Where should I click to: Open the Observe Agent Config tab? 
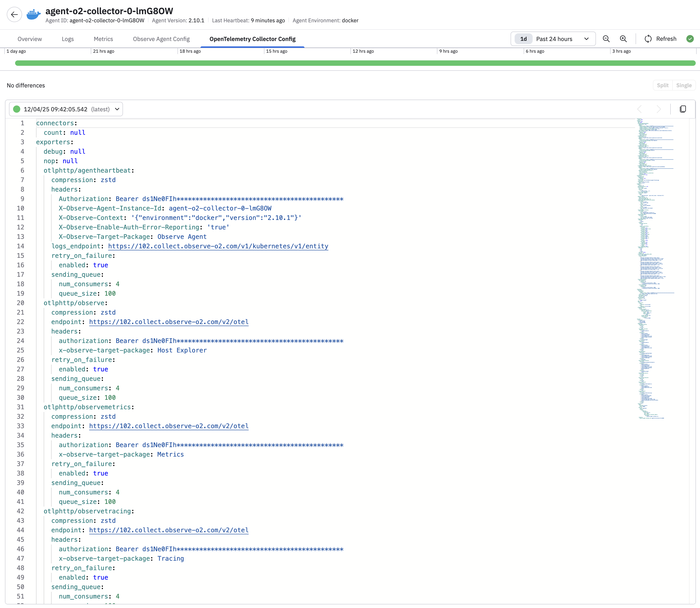point(161,39)
